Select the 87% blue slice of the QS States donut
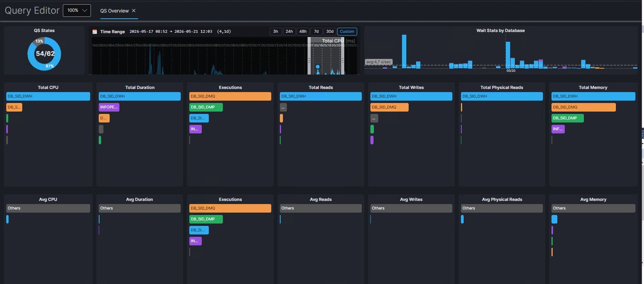The image size is (644, 284). [x=50, y=66]
